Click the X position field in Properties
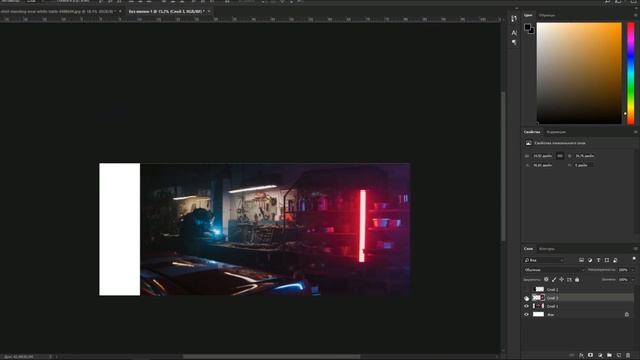Viewport: 640px width, 360px height. click(542, 165)
